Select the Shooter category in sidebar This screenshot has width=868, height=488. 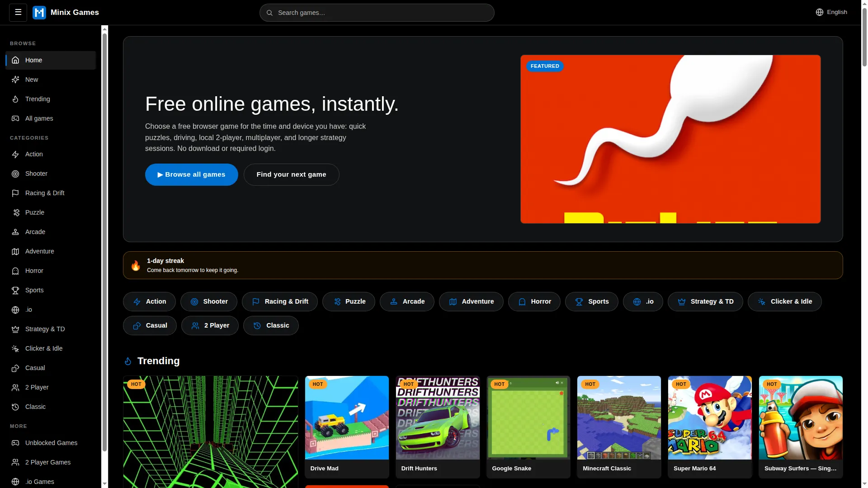tap(51, 174)
